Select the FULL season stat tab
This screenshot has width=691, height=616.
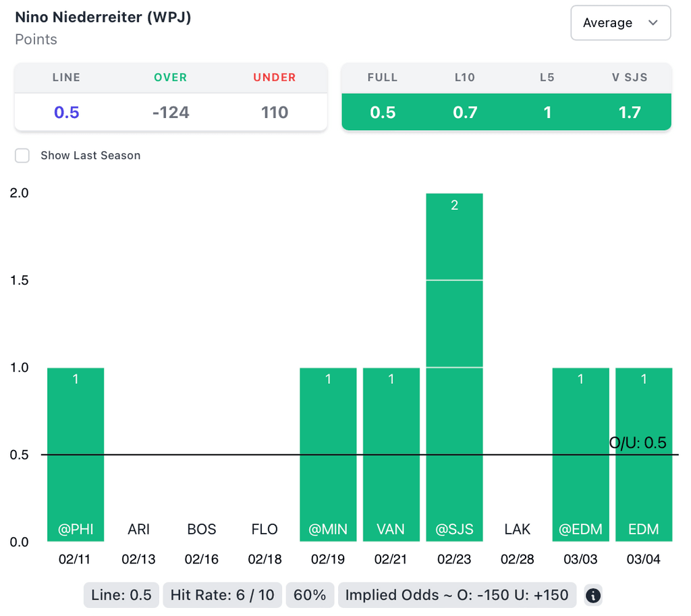coord(383,78)
